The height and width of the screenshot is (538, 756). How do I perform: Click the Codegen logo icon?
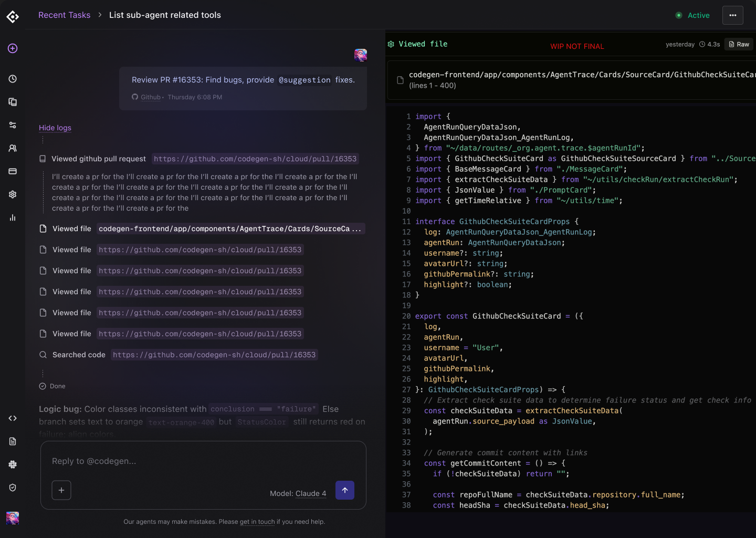(x=13, y=17)
